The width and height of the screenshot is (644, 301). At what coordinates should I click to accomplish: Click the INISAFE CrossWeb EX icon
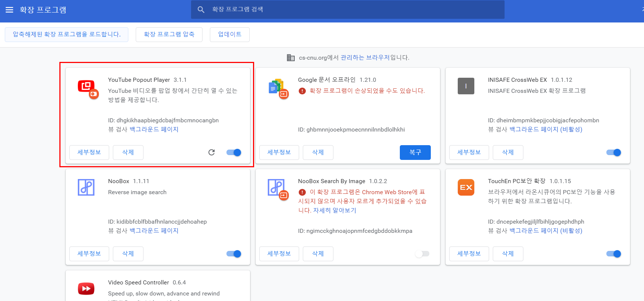(x=466, y=86)
